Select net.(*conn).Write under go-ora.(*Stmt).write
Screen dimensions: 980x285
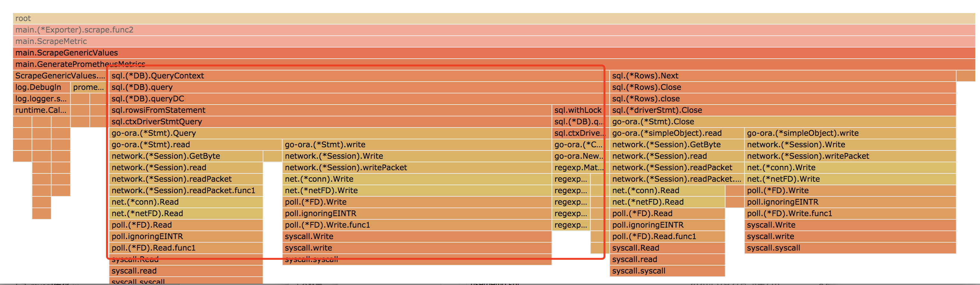pyautogui.click(x=417, y=179)
